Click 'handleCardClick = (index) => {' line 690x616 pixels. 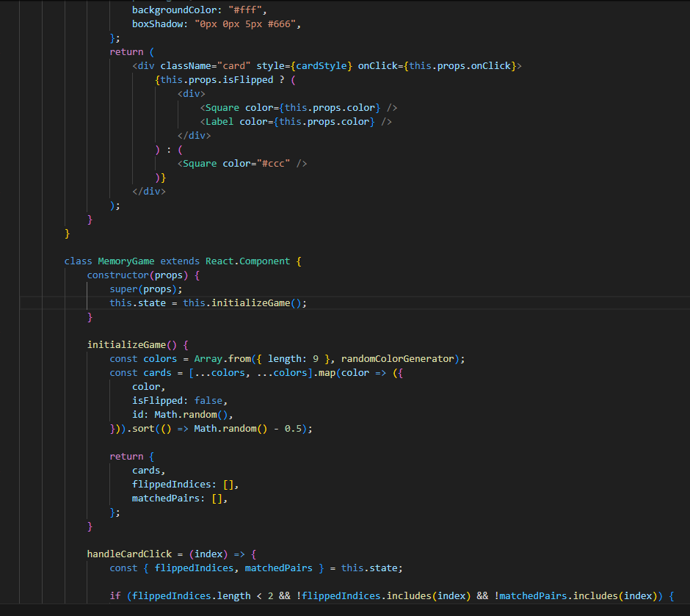click(x=172, y=554)
